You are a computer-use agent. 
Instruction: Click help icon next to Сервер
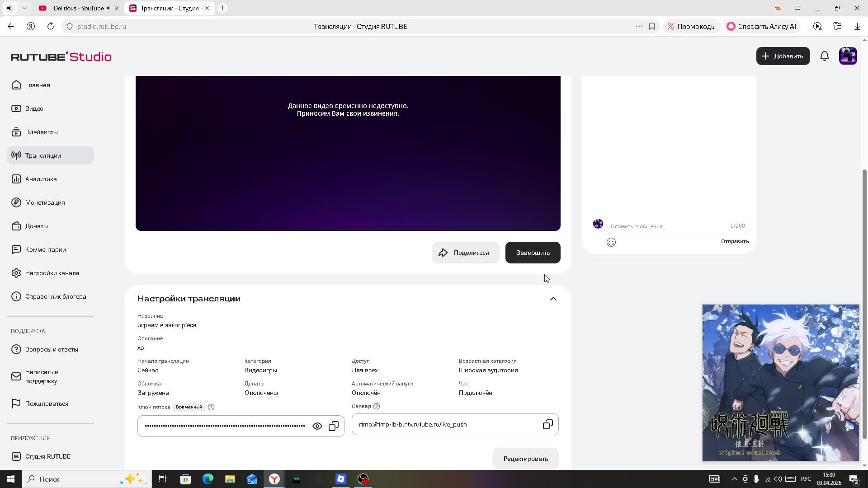pyautogui.click(x=377, y=406)
